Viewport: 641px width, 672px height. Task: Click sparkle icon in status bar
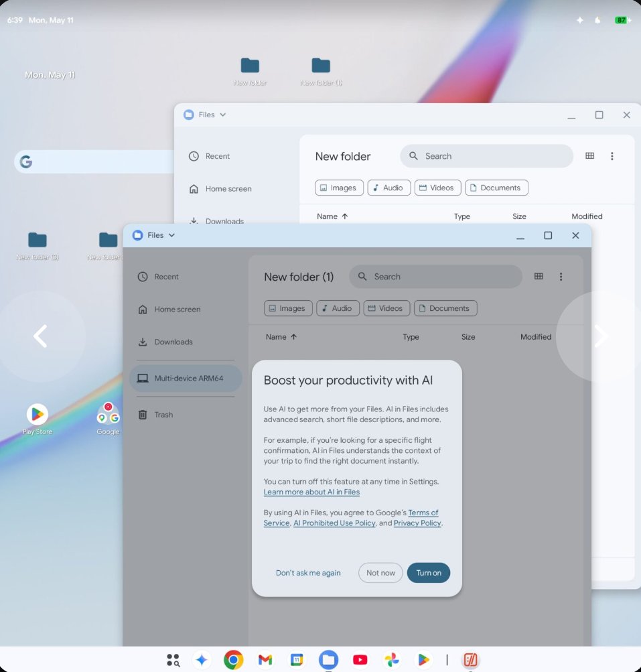click(580, 20)
